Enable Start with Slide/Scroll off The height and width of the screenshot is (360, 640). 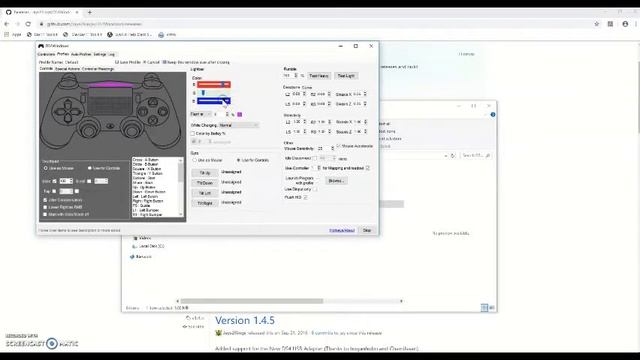(45, 214)
